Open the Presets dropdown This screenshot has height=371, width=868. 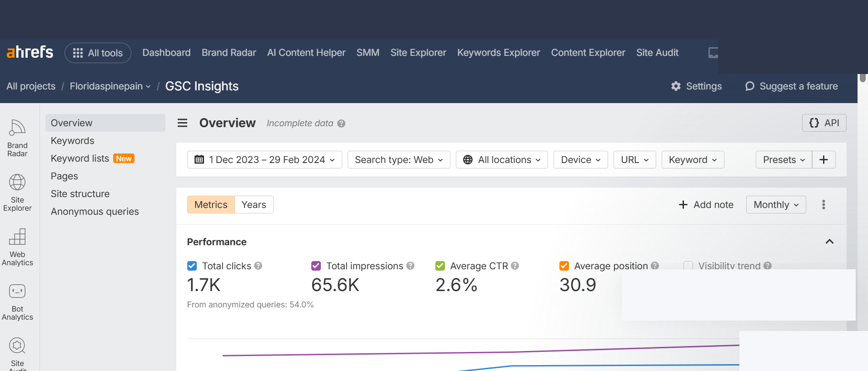click(783, 160)
